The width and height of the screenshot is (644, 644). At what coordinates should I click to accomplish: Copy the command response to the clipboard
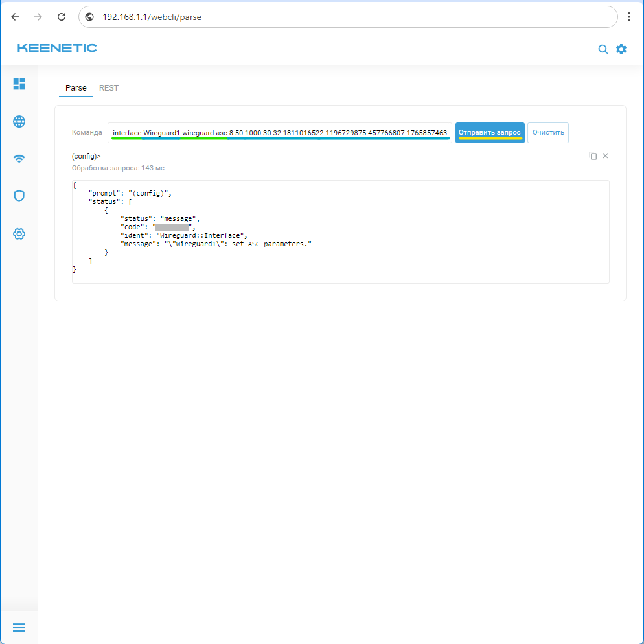[592, 156]
